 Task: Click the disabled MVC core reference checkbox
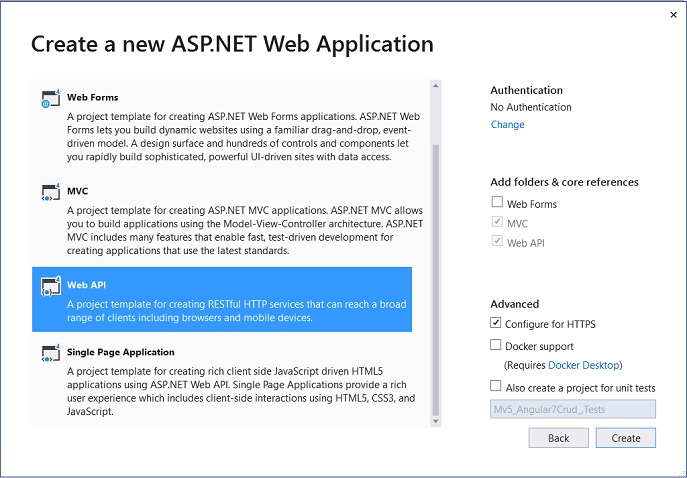tap(497, 221)
